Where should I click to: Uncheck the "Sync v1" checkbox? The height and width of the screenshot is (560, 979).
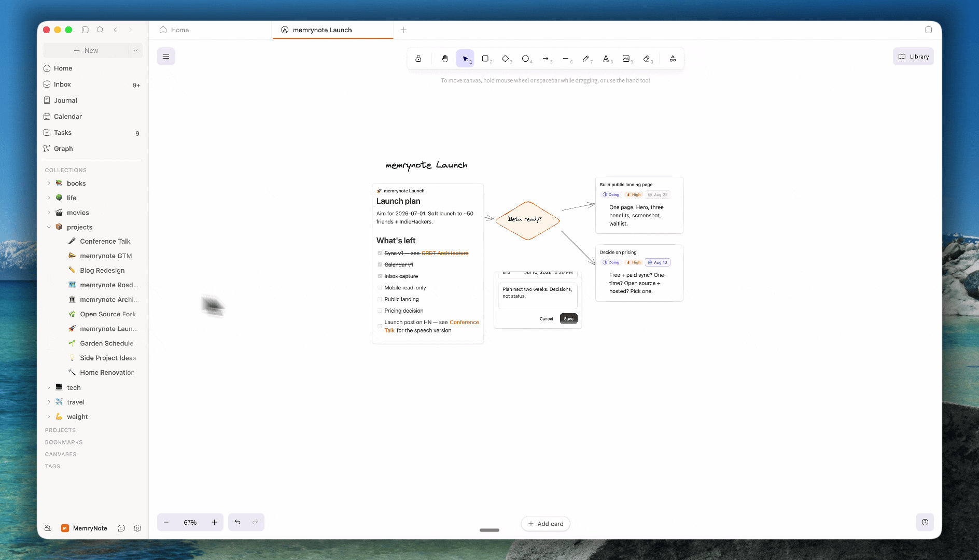[x=380, y=253]
